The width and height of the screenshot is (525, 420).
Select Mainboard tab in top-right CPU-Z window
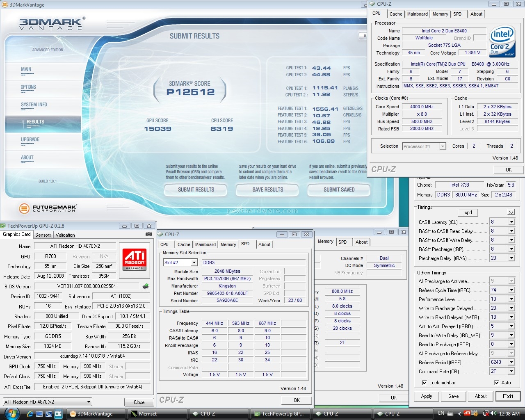click(418, 14)
